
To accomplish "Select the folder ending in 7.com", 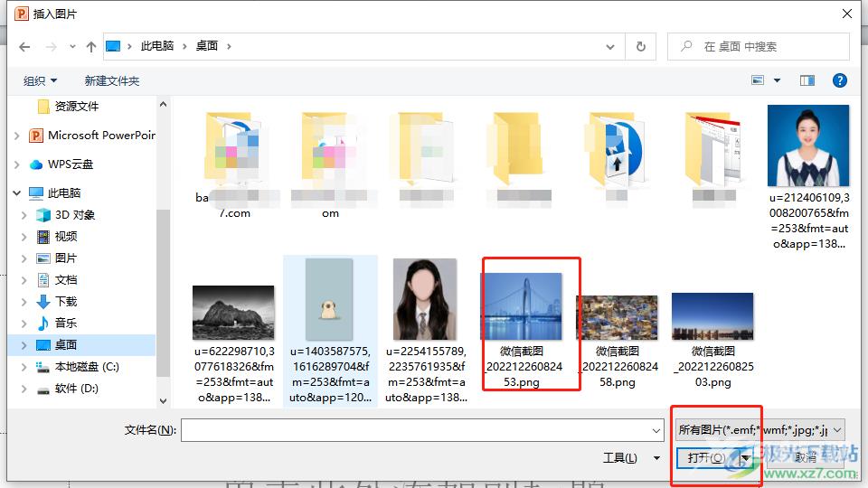I will (234, 164).
